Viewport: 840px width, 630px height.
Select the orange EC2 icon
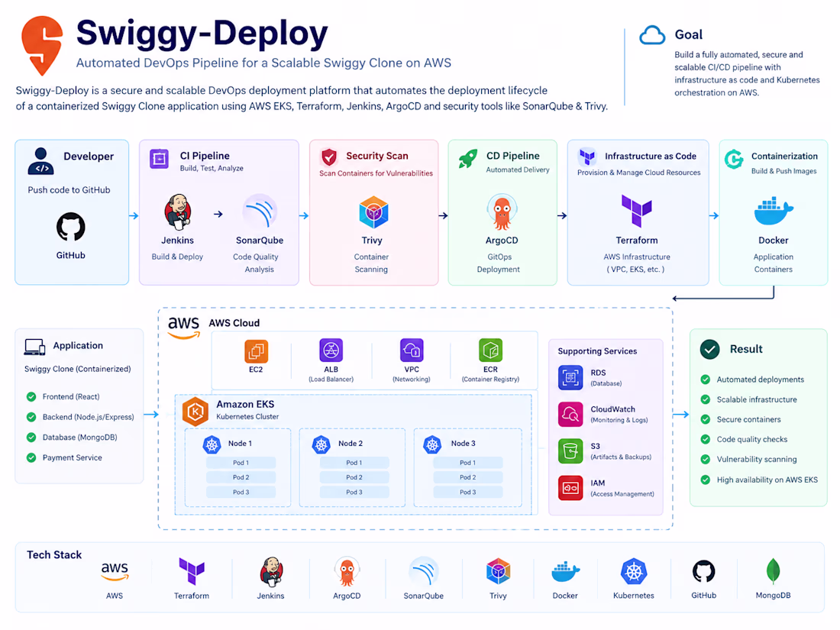(256, 351)
